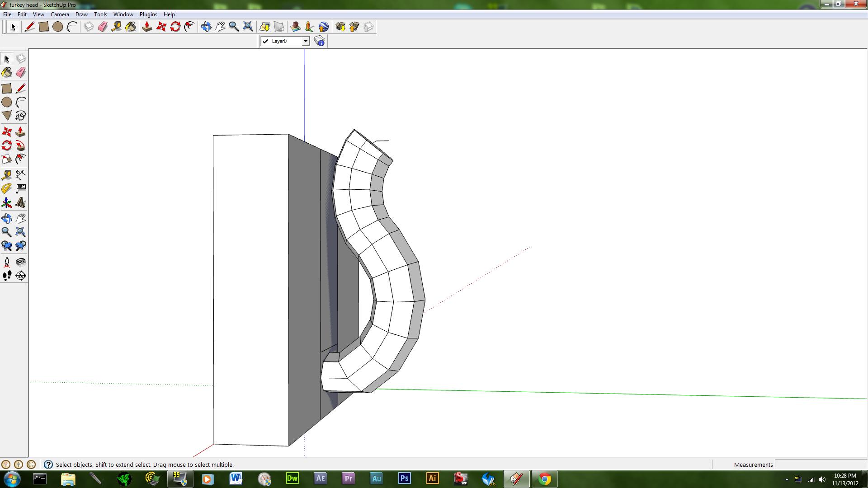Image resolution: width=868 pixels, height=488 pixels.
Task: Pick Eraser in the left tool palette
Action: point(21,72)
